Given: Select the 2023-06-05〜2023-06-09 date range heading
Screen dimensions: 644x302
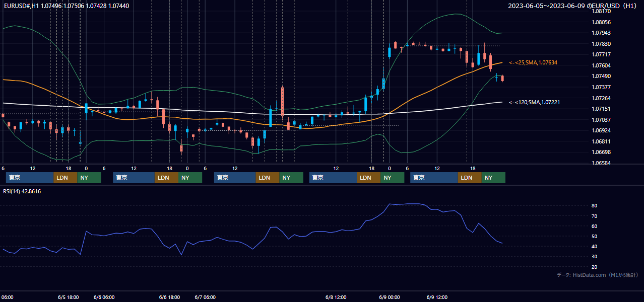Looking at the screenshot, I should (x=573, y=6).
